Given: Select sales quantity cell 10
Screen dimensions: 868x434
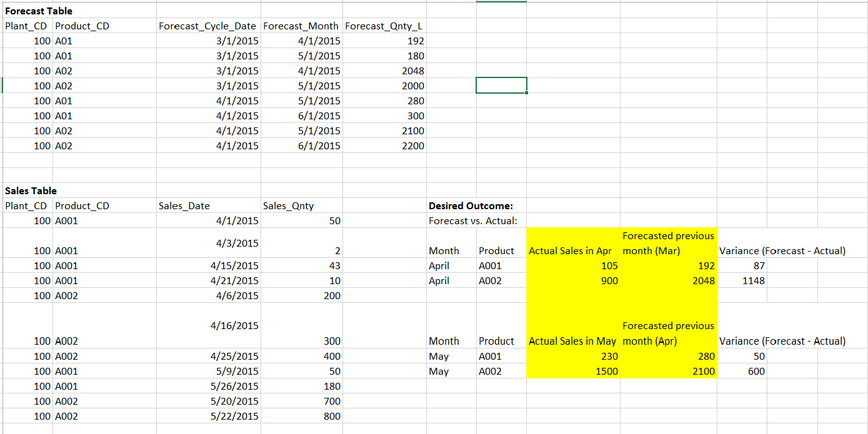Looking at the screenshot, I should pos(301,280).
